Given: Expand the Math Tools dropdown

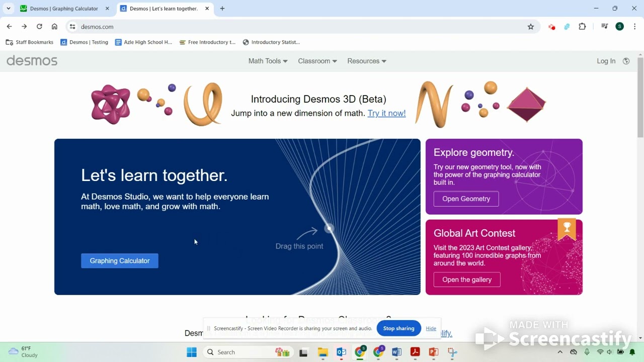Looking at the screenshot, I should click(x=268, y=61).
